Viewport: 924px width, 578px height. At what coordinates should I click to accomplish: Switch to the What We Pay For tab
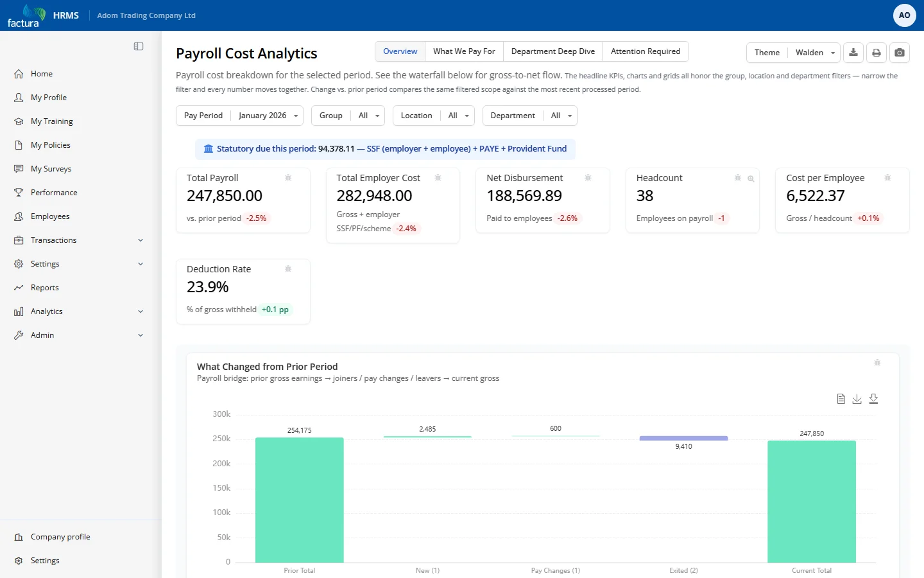pos(464,51)
